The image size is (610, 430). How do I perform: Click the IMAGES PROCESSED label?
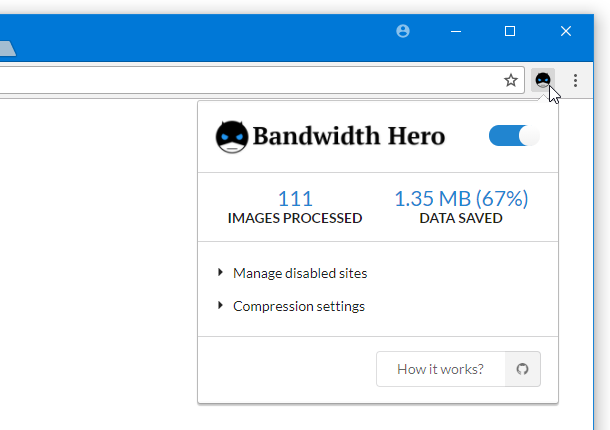tap(295, 218)
